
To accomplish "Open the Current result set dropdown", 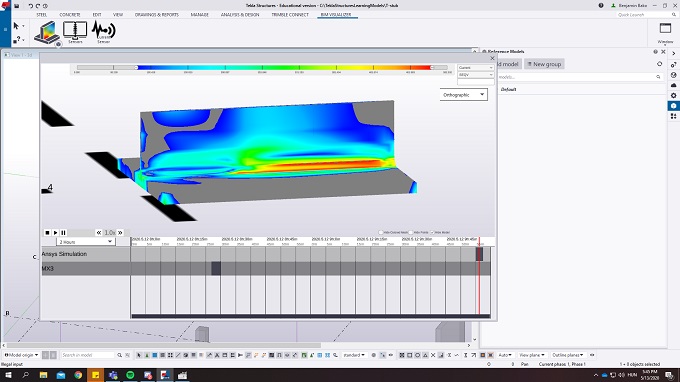I will pyautogui.click(x=476, y=68).
